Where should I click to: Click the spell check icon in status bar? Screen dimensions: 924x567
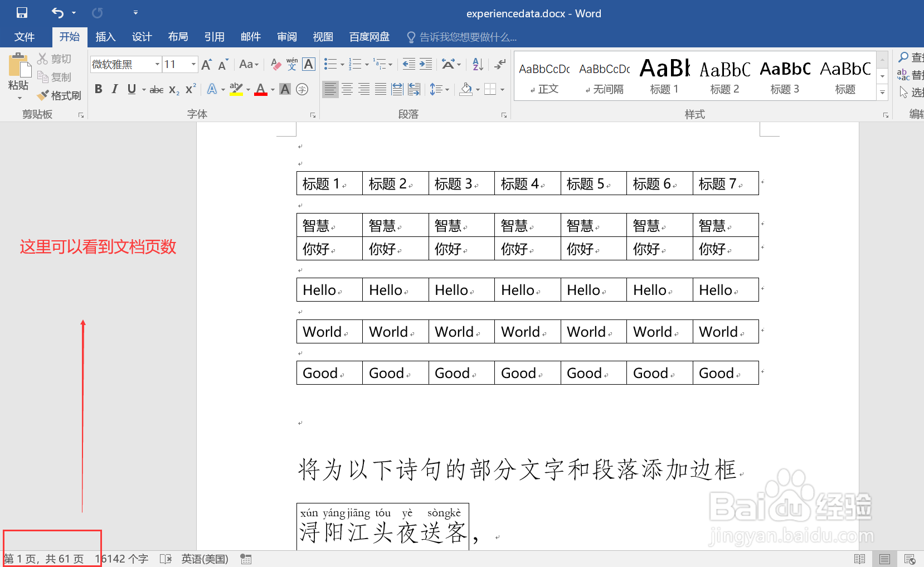tap(166, 558)
